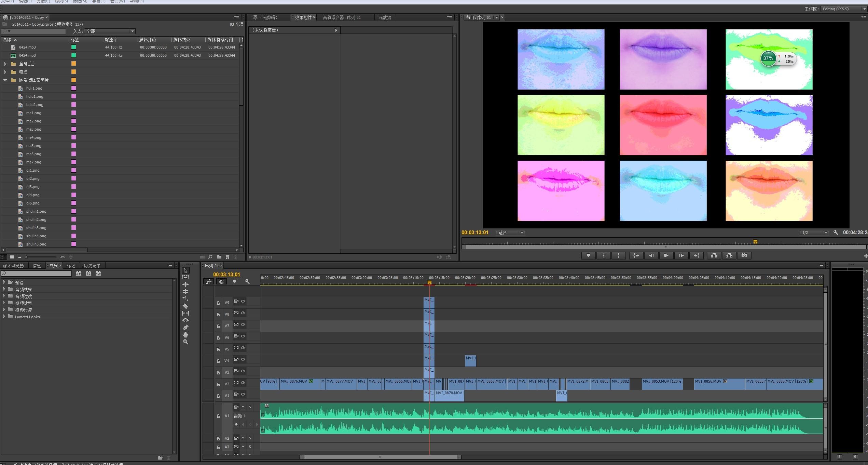
Task: Expand the 嘴唇 bin
Action: coord(5,72)
